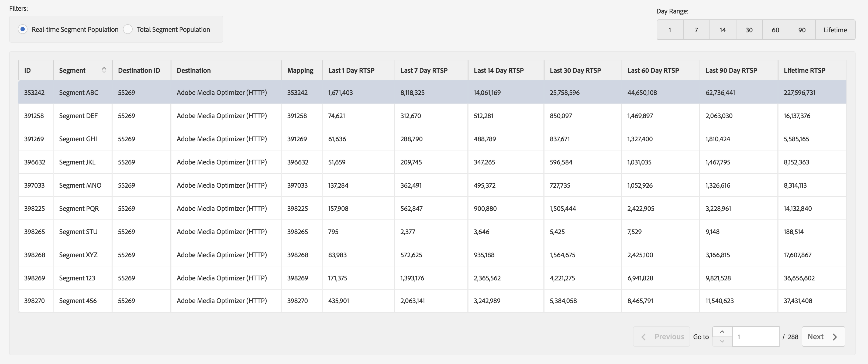Screen dimensions: 868x364
Task: Switch day range to 30
Action: click(749, 30)
